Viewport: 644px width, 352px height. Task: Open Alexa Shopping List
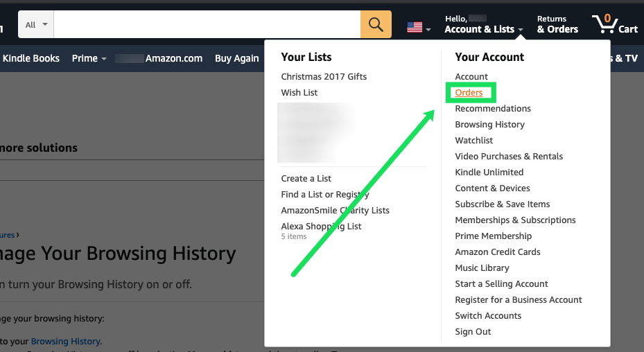[321, 226]
